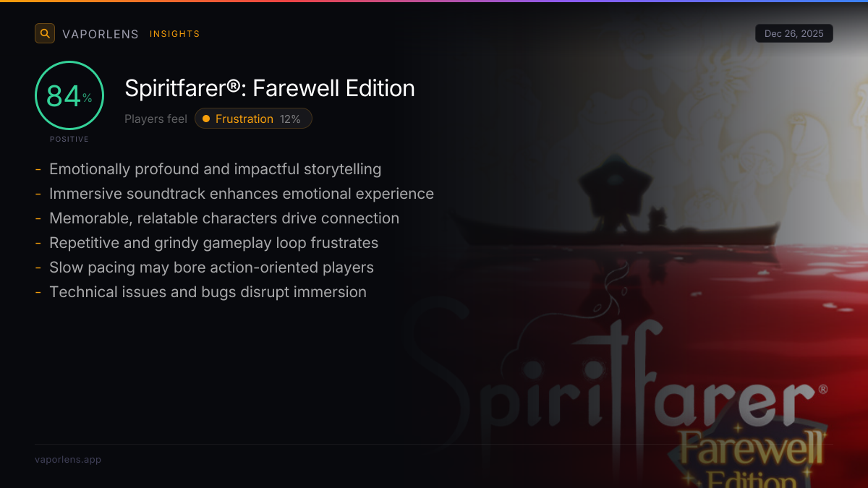Click the Players feel label
The height and width of the screenshot is (488, 868).
click(x=156, y=119)
